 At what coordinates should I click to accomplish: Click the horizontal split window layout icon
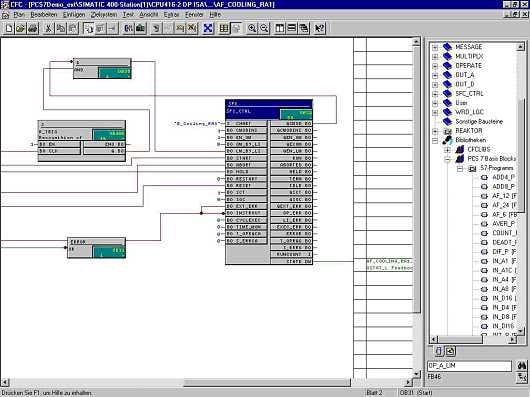pos(292,28)
